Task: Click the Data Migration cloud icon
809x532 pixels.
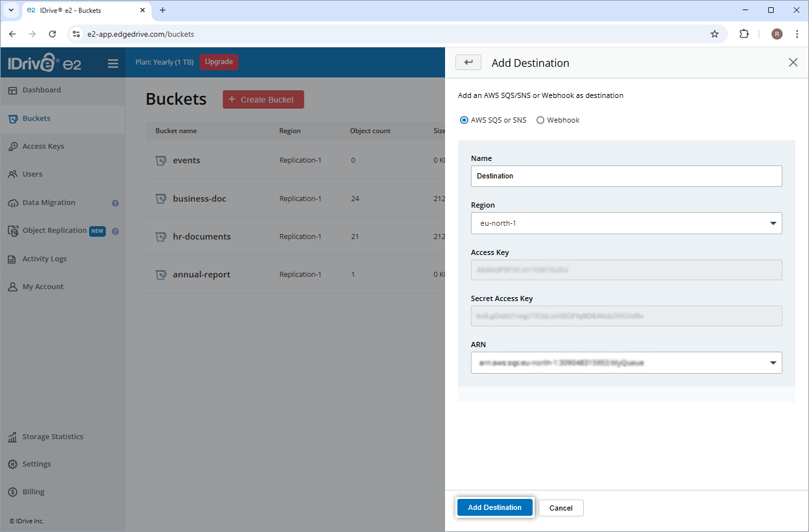Action: (x=12, y=203)
